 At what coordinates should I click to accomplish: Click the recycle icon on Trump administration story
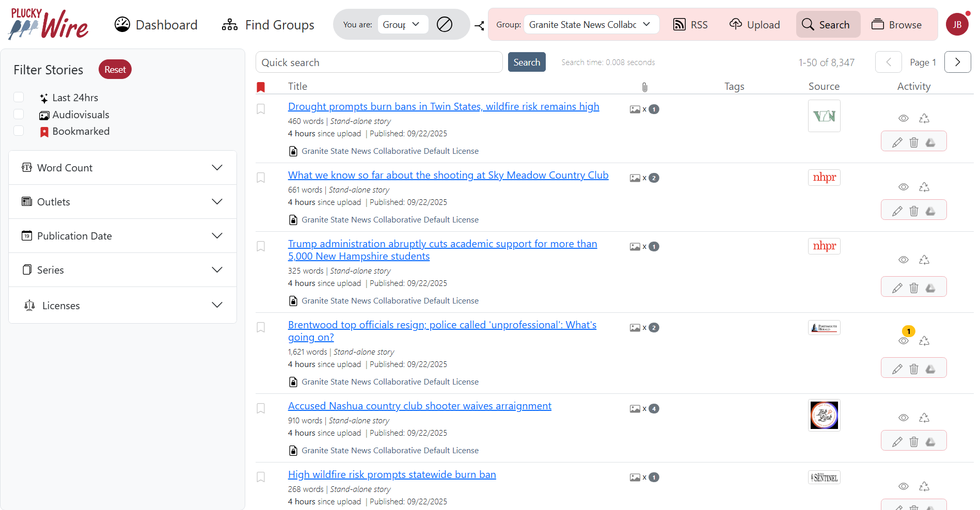coord(924,260)
